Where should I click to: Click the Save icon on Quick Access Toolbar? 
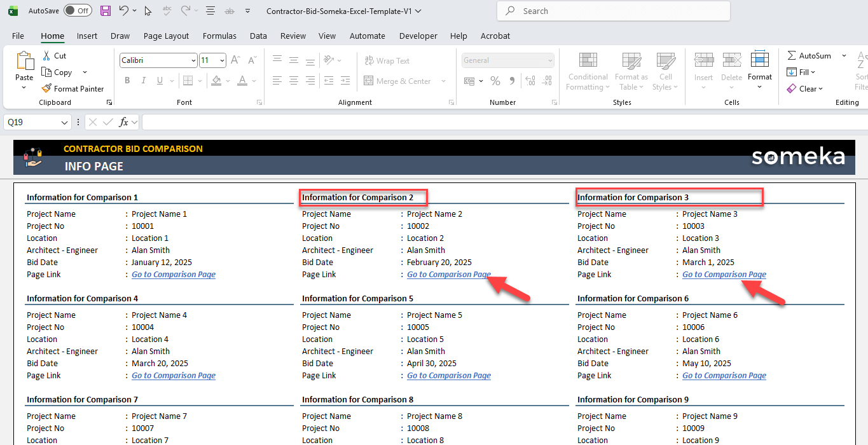105,11
